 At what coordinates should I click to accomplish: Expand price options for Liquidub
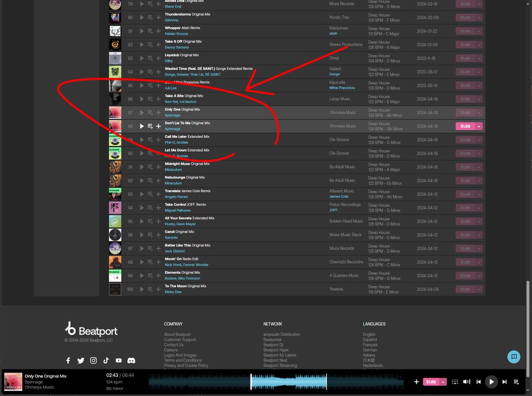tap(479, 59)
